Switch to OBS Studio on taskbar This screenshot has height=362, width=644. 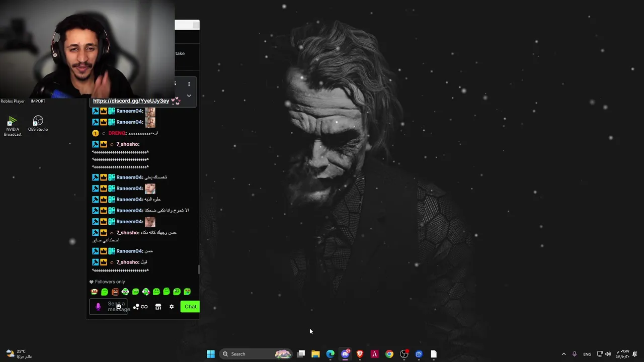(x=404, y=354)
